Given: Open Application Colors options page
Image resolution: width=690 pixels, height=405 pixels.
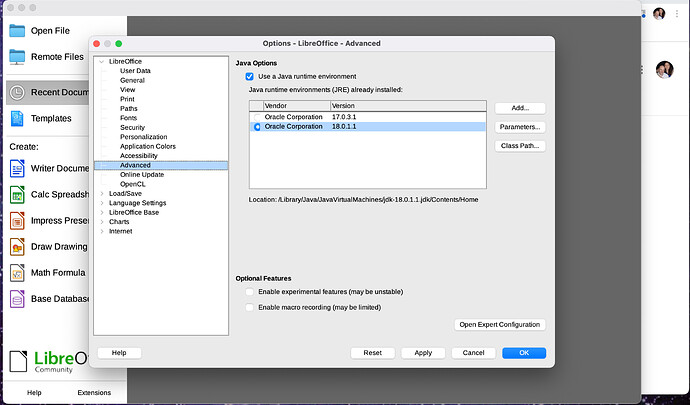Looking at the screenshot, I should pos(148,147).
